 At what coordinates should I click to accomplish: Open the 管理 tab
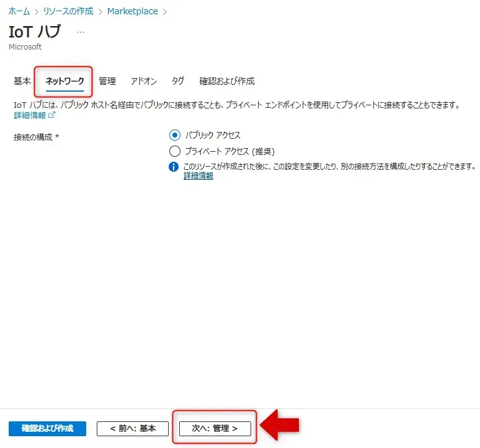(x=107, y=81)
